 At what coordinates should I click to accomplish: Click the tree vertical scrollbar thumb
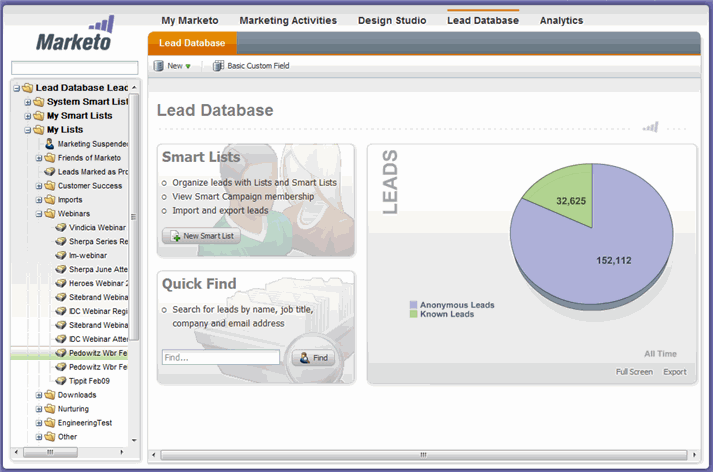(134, 217)
